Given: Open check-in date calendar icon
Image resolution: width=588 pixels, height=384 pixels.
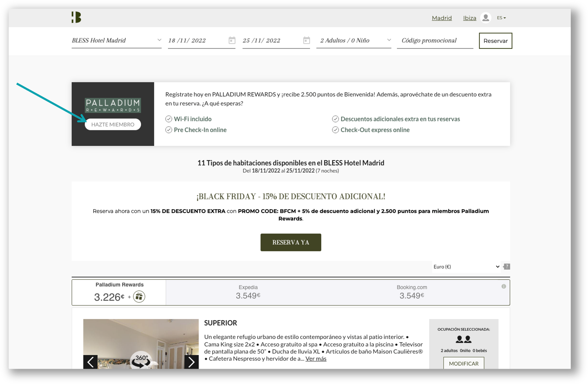Looking at the screenshot, I should click(x=232, y=40).
